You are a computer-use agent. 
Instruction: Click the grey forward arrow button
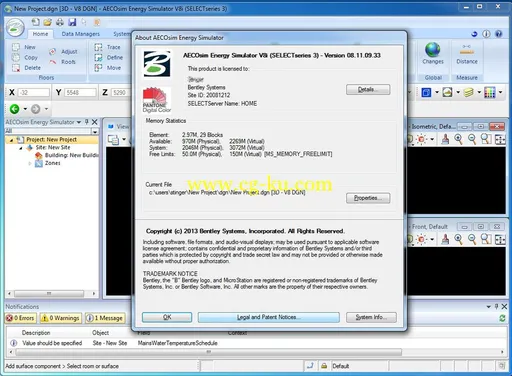pos(36,109)
